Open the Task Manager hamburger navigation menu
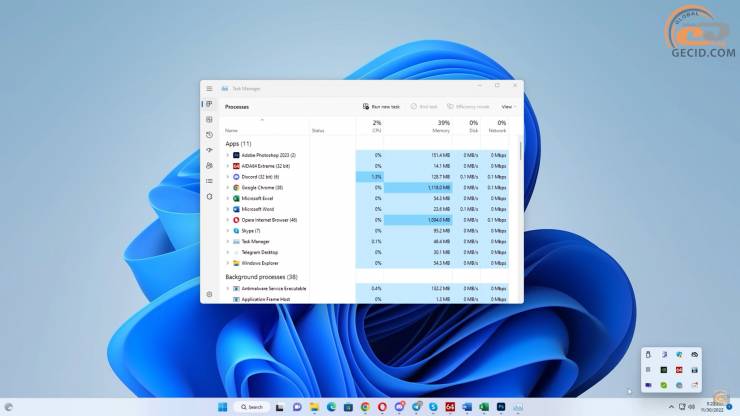This screenshot has height=416, width=740. 209,88
